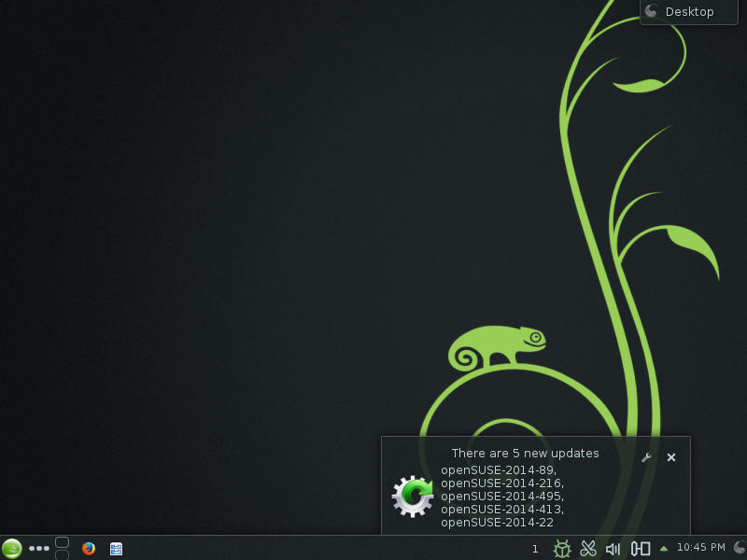Switch to the upper virtual desktop in pager

(x=63, y=542)
